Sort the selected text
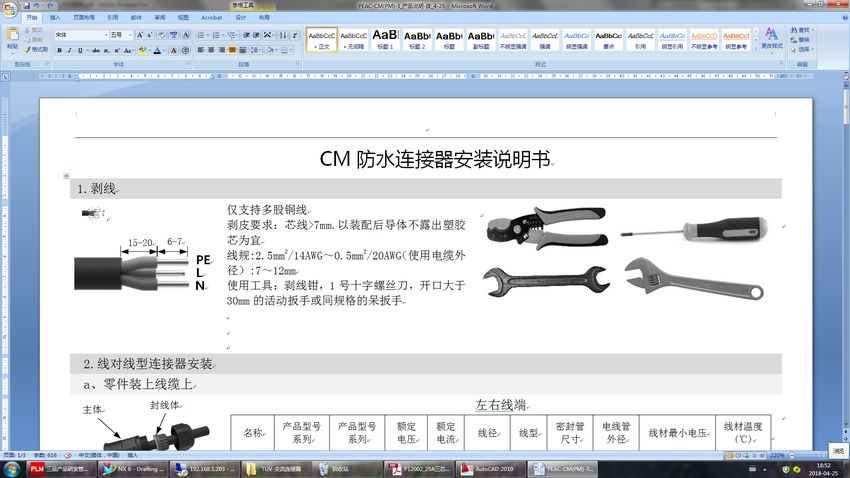Image resolution: width=850 pixels, height=478 pixels. point(283,35)
